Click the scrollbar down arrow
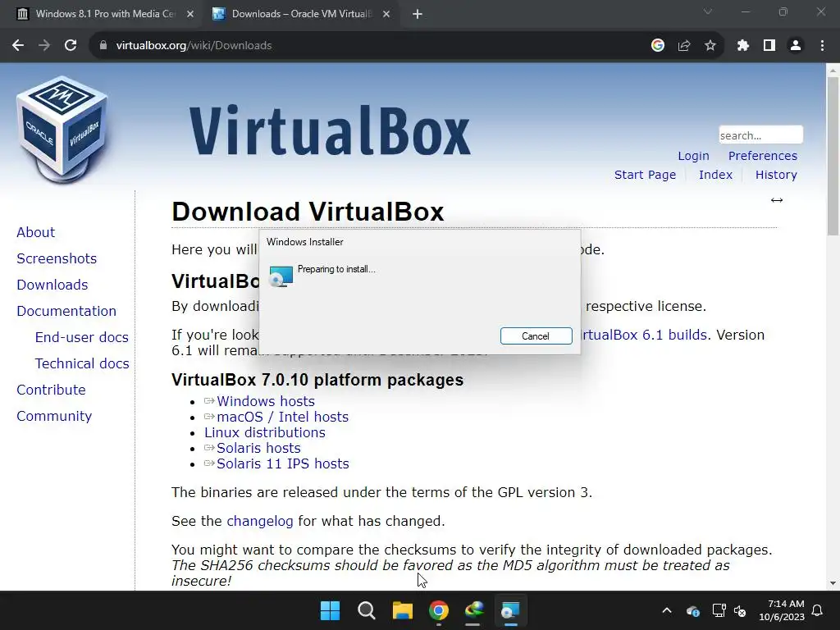This screenshot has width=840, height=630. [x=833, y=583]
